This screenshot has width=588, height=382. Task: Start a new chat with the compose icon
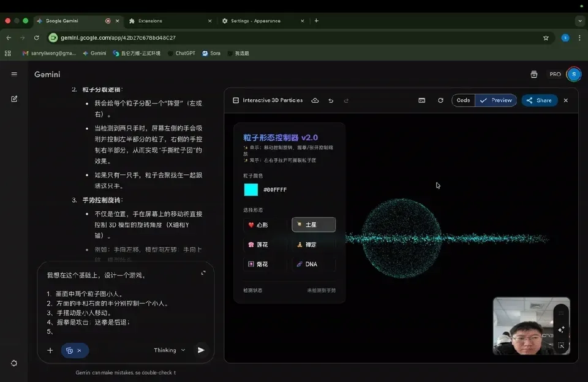(x=14, y=99)
